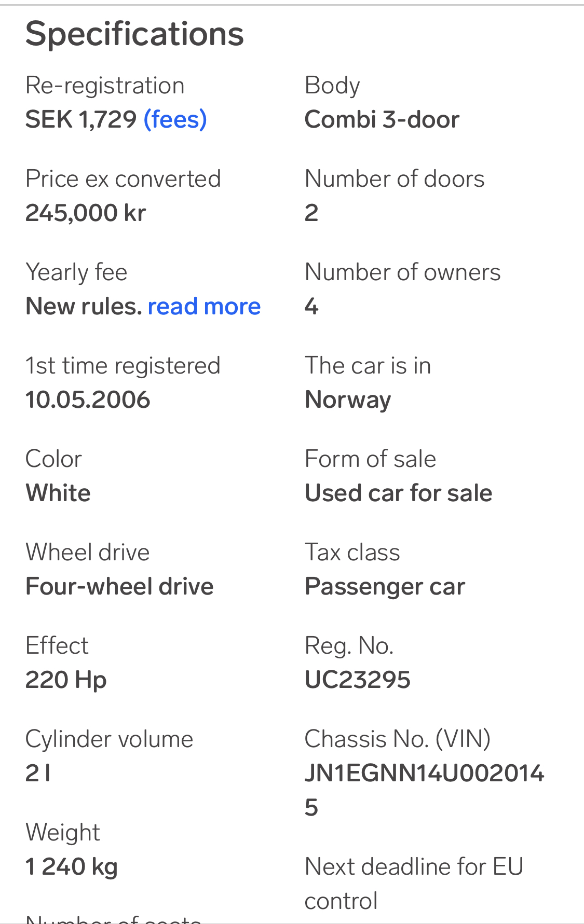Select the Combi 3-door body value

[382, 120]
